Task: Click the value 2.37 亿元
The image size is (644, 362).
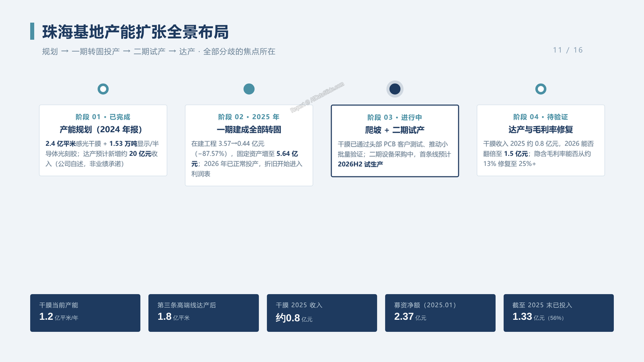Action: pyautogui.click(x=410, y=317)
